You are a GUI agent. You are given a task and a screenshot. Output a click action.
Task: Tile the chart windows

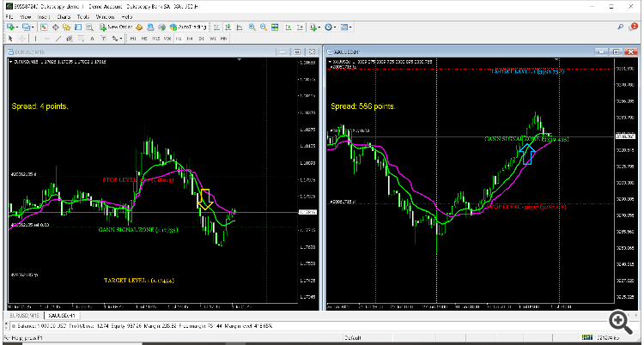(x=275, y=27)
